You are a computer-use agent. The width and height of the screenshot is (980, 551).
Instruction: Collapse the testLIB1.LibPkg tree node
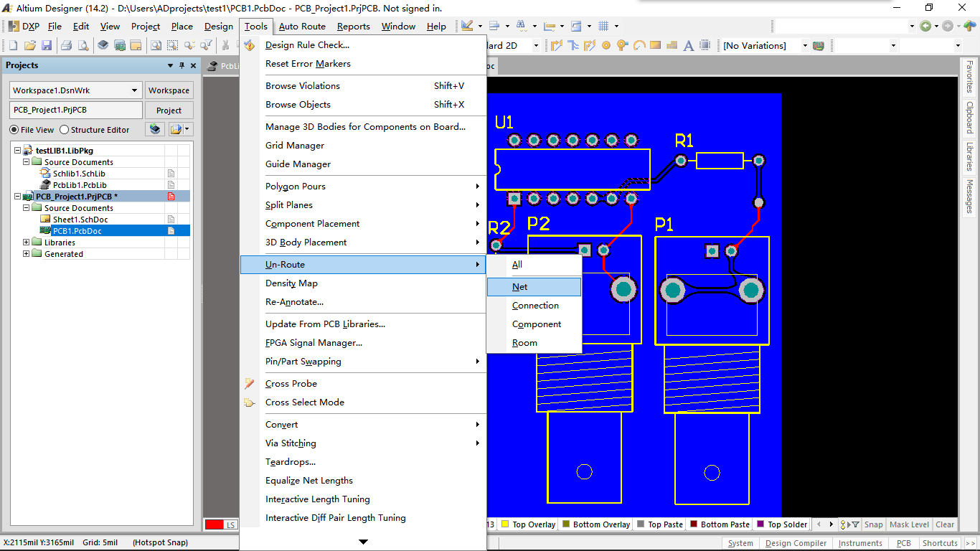coord(17,151)
